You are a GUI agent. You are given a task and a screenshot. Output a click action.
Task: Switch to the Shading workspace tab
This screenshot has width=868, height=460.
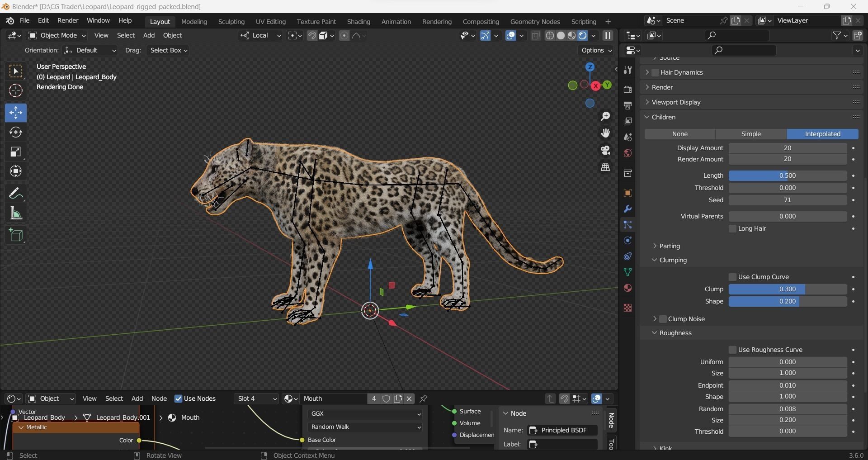click(x=359, y=22)
